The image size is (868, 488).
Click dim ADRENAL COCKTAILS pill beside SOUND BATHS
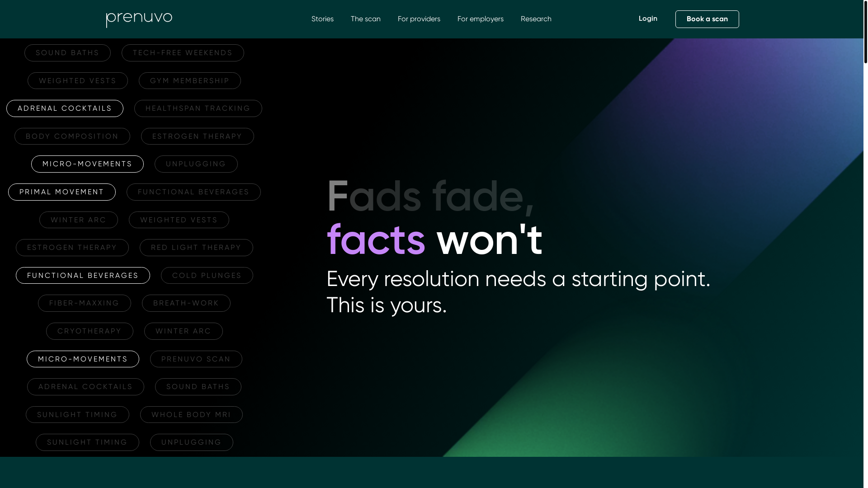(x=85, y=387)
